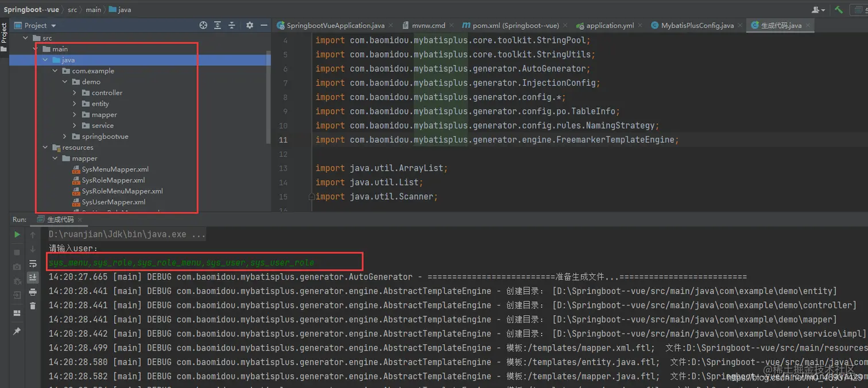
Task: Print the console output
Action: click(x=33, y=292)
